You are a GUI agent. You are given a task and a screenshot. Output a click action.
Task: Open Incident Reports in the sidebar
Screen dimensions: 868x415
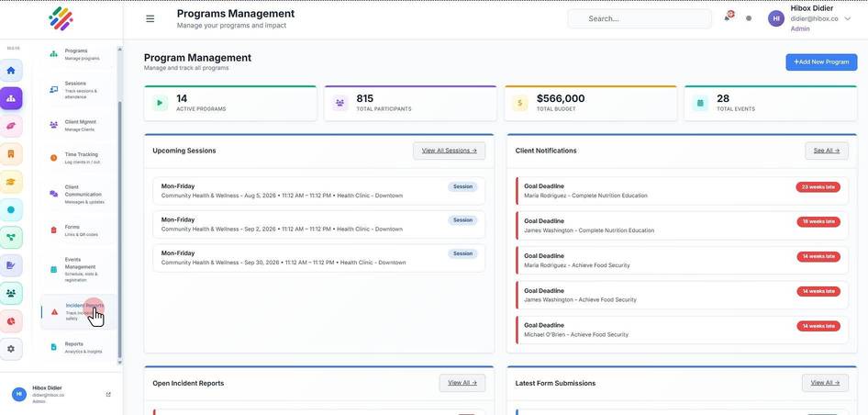click(79, 312)
